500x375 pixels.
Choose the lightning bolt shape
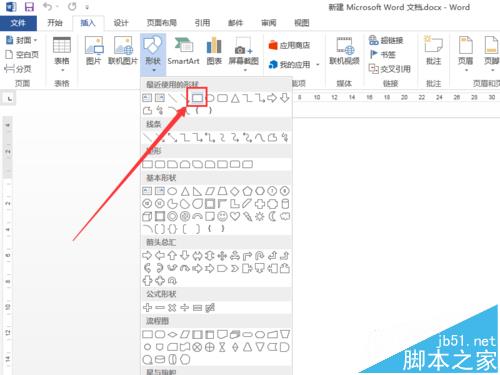click(x=247, y=217)
